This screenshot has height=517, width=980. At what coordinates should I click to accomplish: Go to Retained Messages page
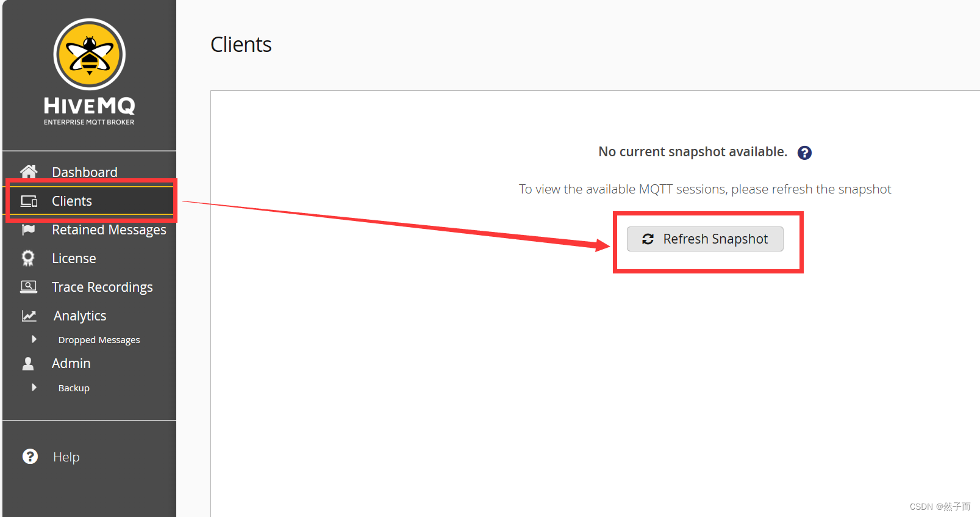[109, 230]
